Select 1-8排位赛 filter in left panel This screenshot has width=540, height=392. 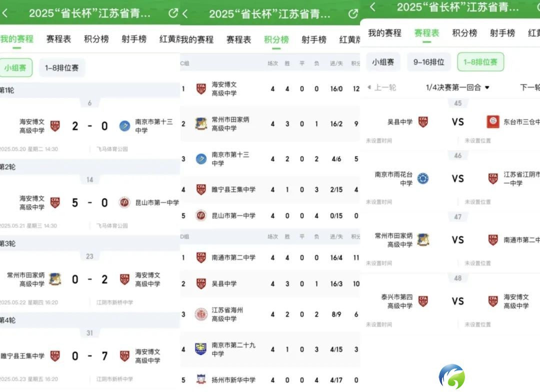(x=62, y=68)
